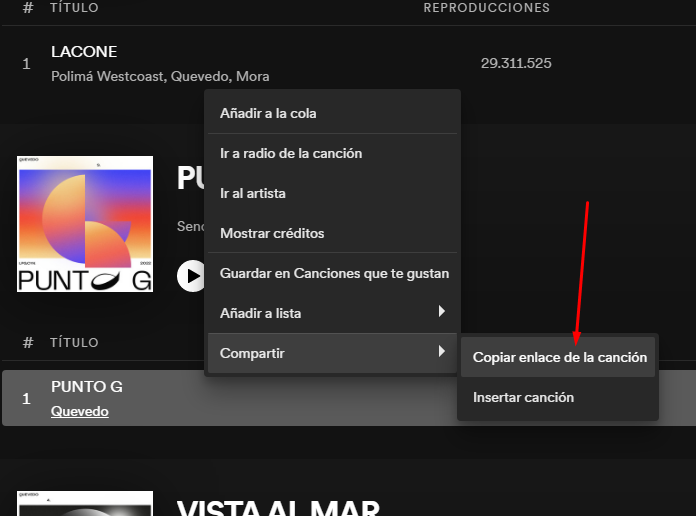
Task: Open artist link Polimá Westcoast
Action: [x=108, y=76]
